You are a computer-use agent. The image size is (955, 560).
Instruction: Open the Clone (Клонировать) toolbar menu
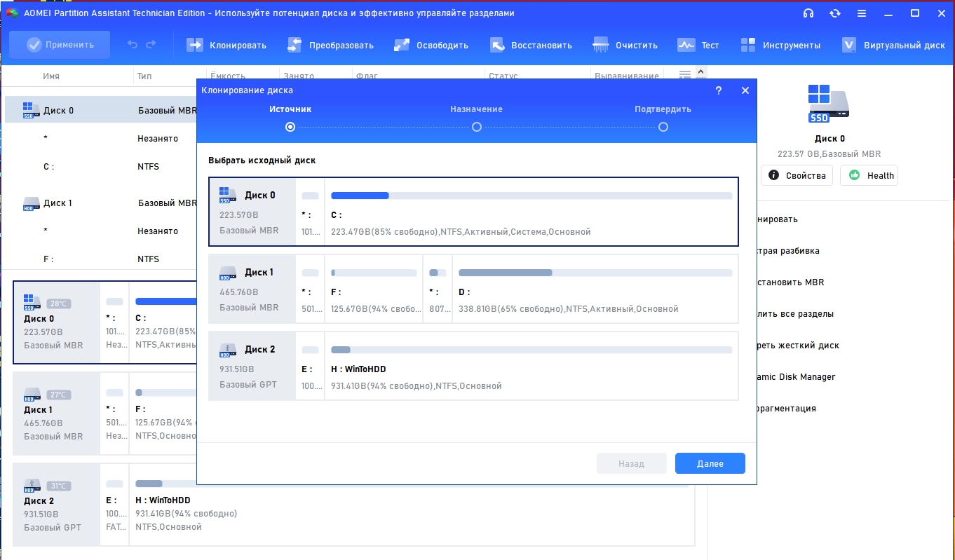[226, 45]
